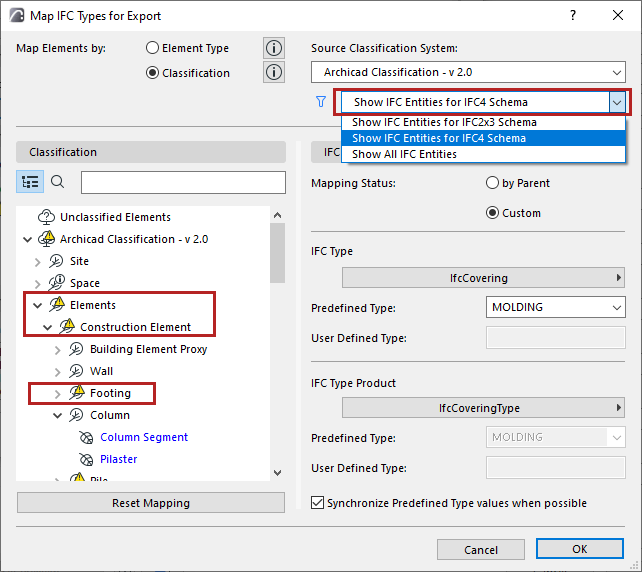Click the Footing warning leaf icon
The image size is (642, 572).
(x=77, y=392)
